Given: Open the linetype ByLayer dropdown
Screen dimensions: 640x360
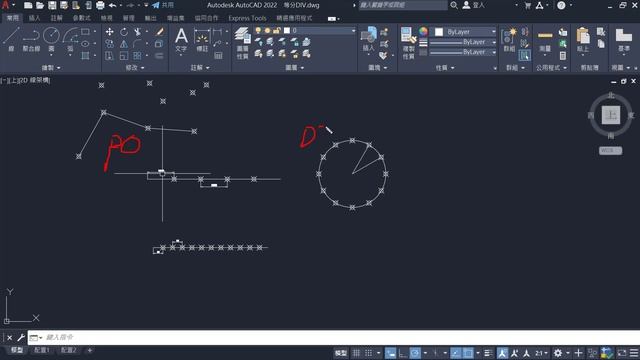Looking at the screenshot, I should [x=463, y=52].
